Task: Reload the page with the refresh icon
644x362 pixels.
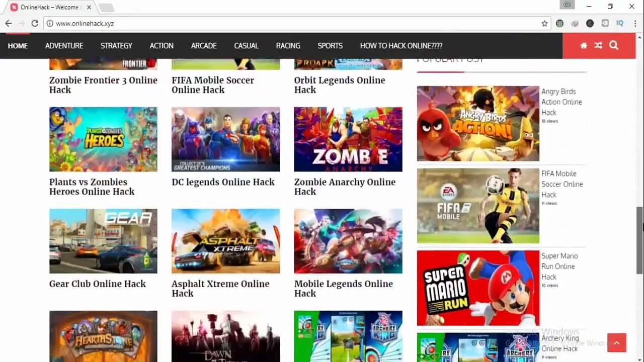Action: coord(35,24)
